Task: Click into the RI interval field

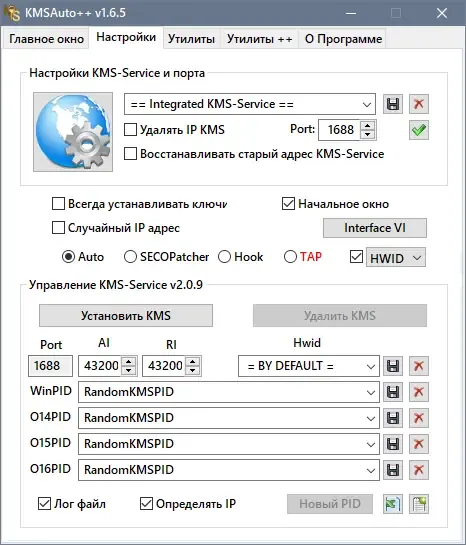Action: coord(164,366)
